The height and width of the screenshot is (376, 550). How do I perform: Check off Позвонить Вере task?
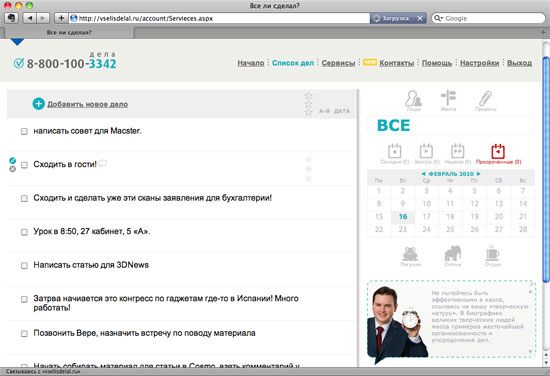(x=24, y=334)
